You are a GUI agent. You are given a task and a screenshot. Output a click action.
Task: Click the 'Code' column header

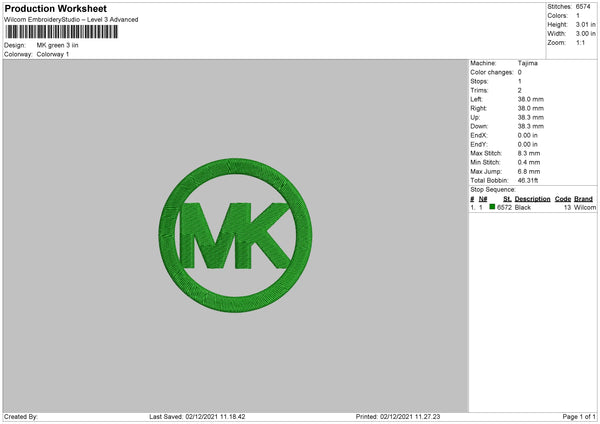pos(563,199)
